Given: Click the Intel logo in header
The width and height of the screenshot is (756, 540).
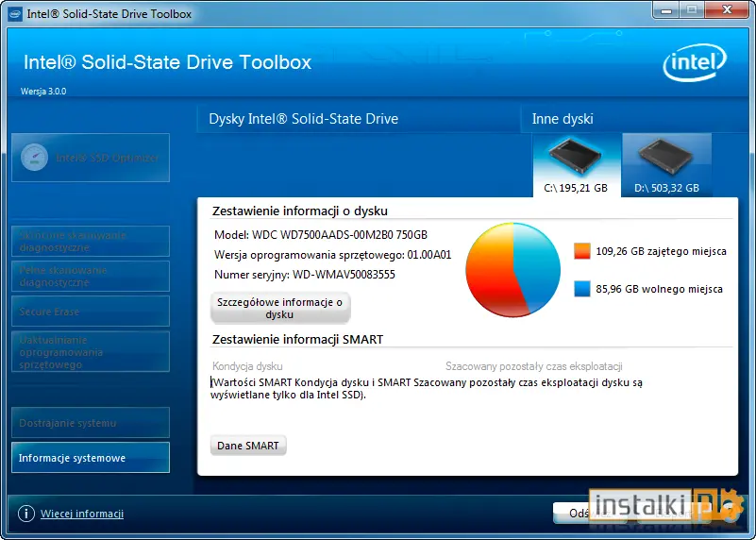Looking at the screenshot, I should pos(695,62).
